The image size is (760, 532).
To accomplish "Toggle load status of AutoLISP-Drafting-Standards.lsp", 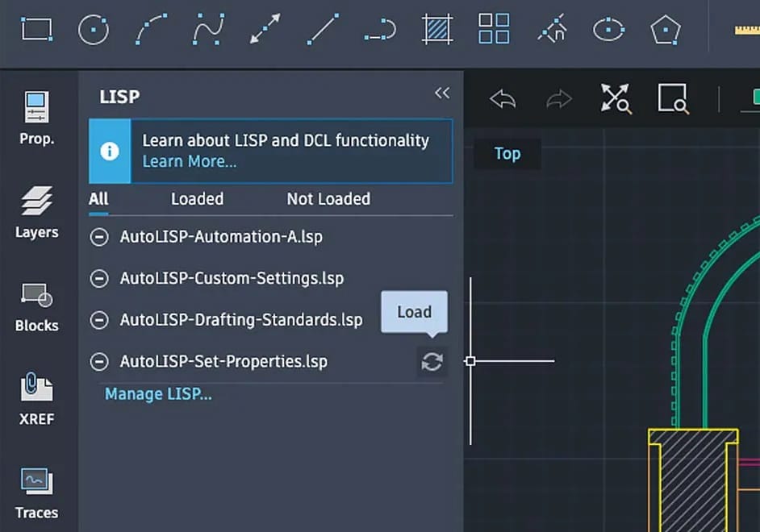I will point(99,321).
